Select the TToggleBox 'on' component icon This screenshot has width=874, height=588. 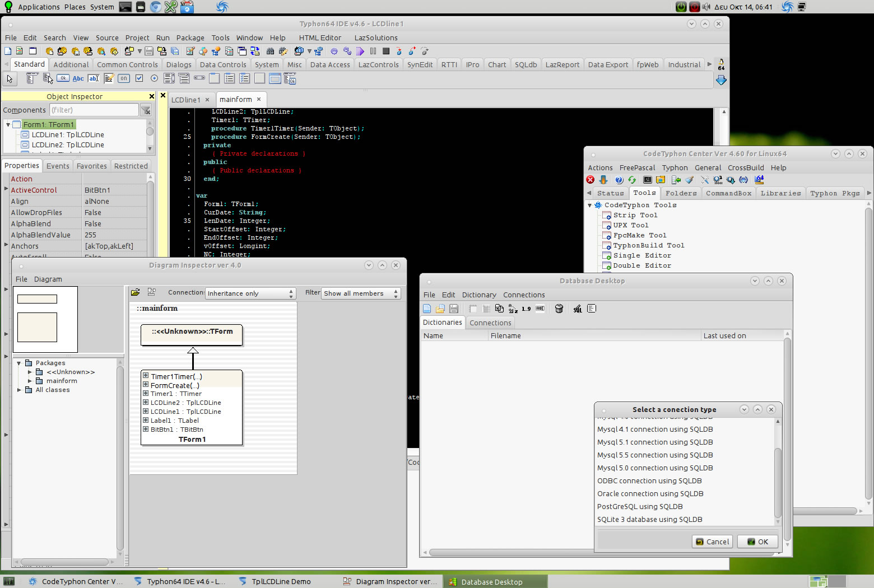124,78
